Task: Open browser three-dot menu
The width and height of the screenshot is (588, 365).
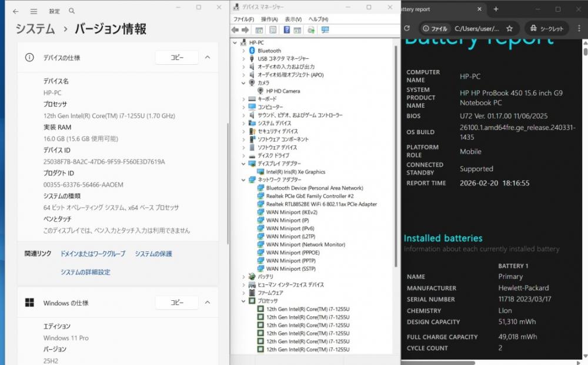Action: pyautogui.click(x=579, y=28)
